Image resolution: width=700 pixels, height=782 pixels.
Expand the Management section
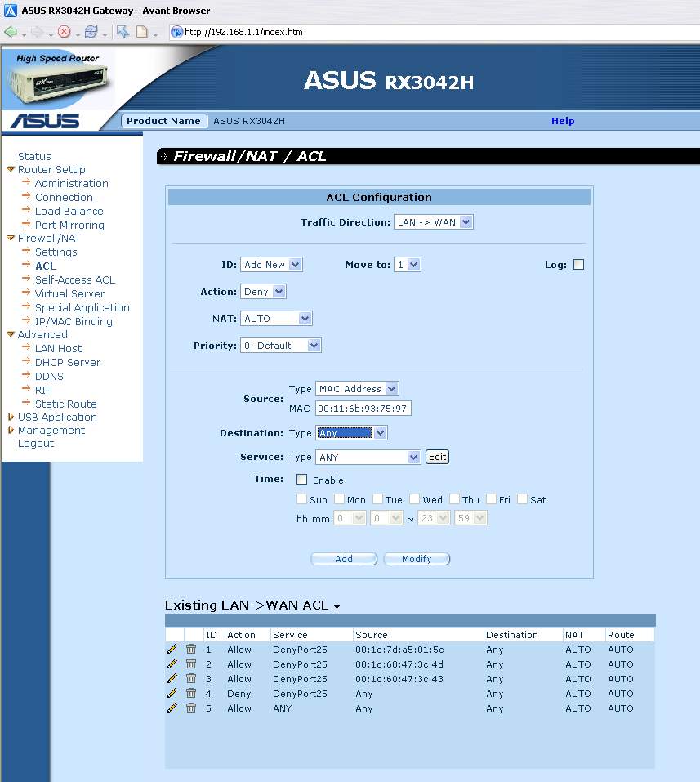[x=11, y=429]
